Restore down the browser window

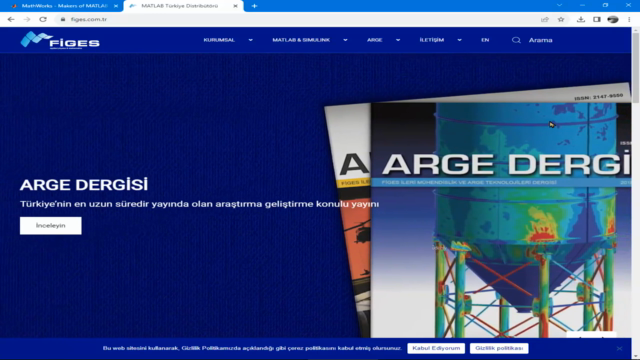[x=605, y=5]
